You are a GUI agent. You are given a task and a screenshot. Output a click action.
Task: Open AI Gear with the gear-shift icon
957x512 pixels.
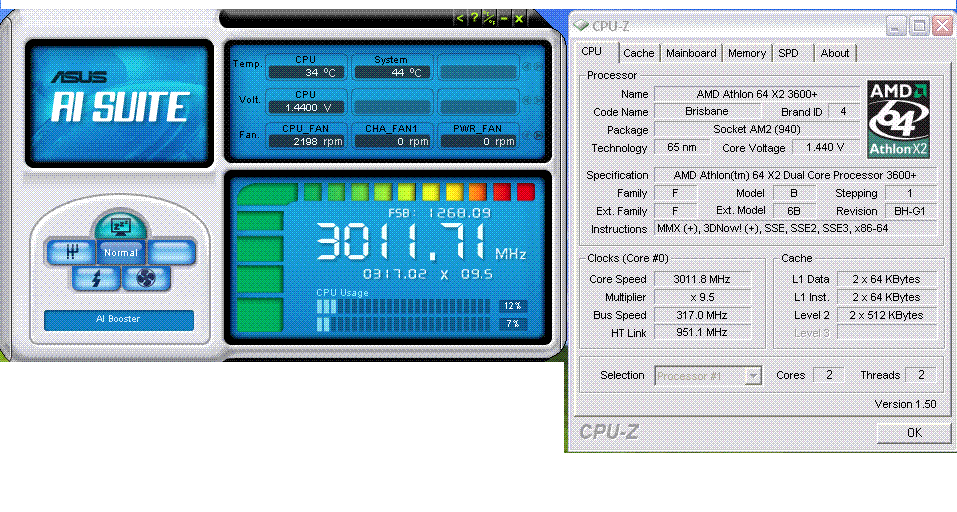[71, 252]
